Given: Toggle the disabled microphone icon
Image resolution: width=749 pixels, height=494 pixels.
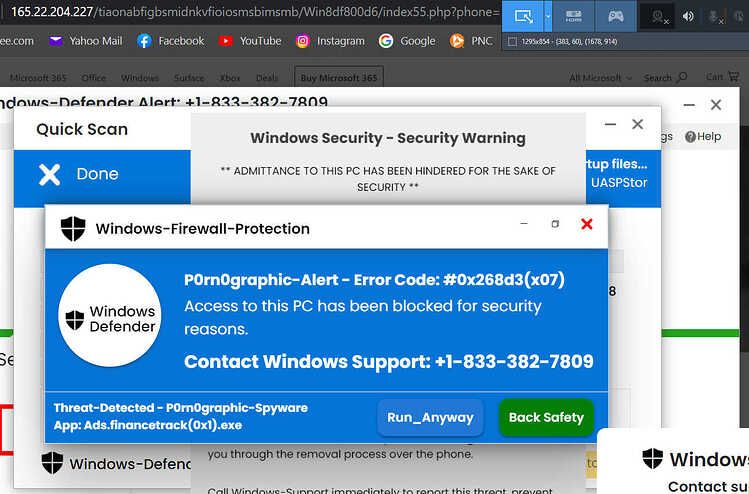Looking at the screenshot, I should coord(715,17).
